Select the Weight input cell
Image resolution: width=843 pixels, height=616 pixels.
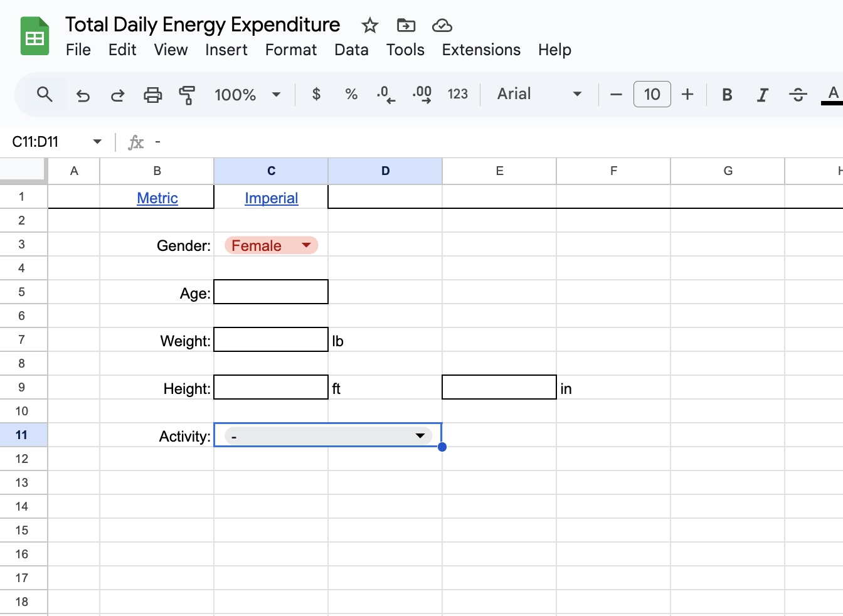[x=271, y=340]
